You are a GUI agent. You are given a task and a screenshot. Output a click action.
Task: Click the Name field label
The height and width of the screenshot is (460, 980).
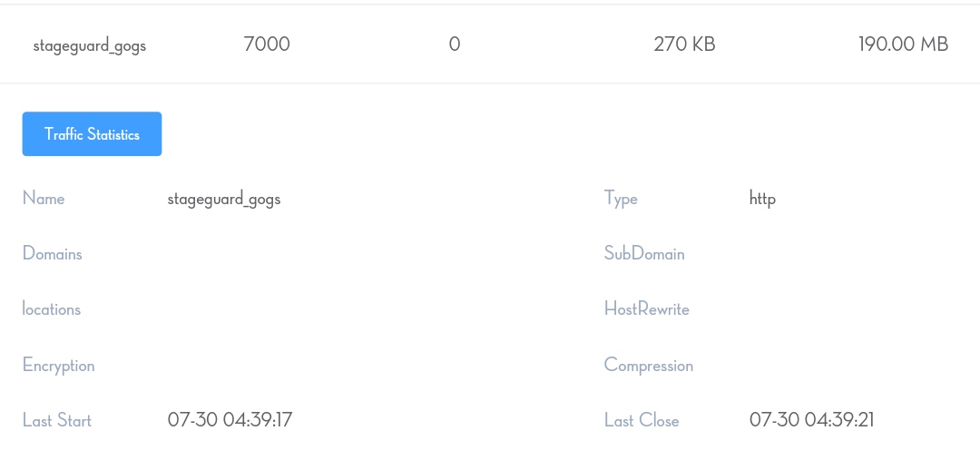coord(44,198)
